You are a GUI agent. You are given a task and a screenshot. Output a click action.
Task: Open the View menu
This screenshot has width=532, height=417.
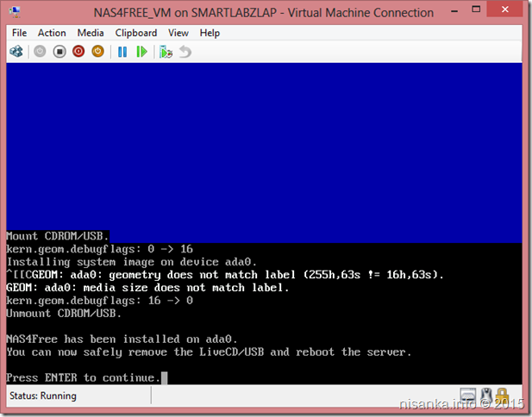click(x=178, y=34)
